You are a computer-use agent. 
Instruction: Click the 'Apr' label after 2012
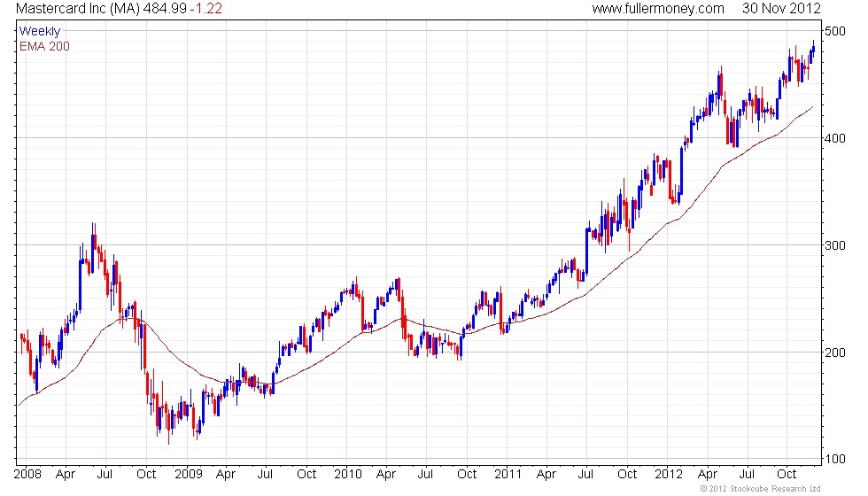click(708, 475)
